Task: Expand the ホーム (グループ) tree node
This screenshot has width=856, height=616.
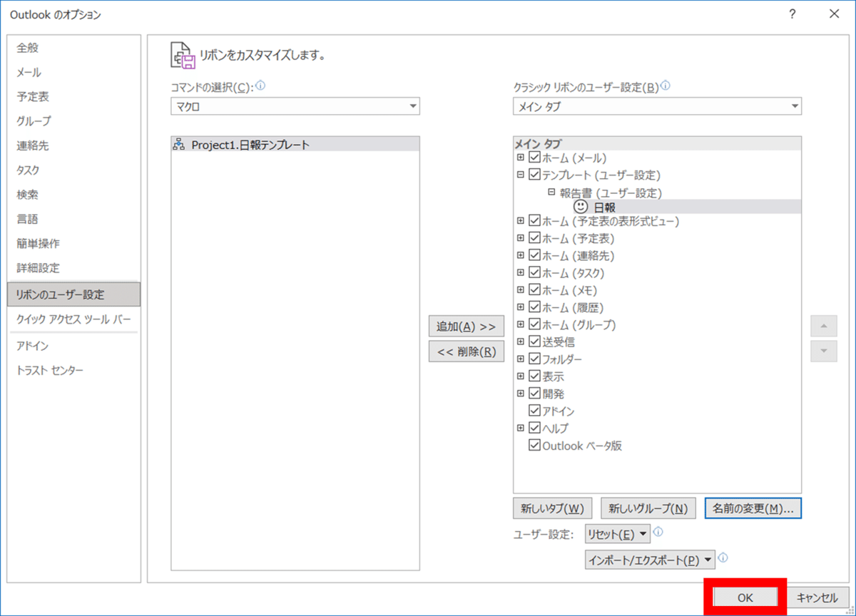Action: click(x=521, y=325)
